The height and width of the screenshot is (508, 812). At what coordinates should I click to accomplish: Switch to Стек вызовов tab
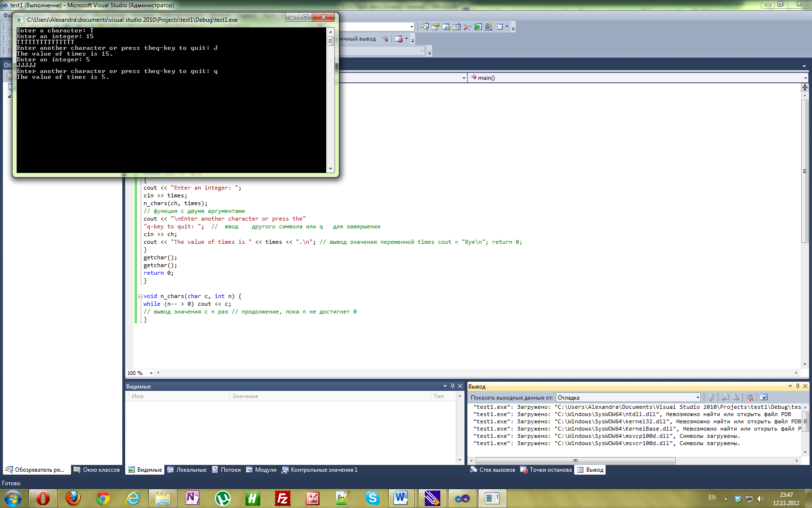(493, 470)
